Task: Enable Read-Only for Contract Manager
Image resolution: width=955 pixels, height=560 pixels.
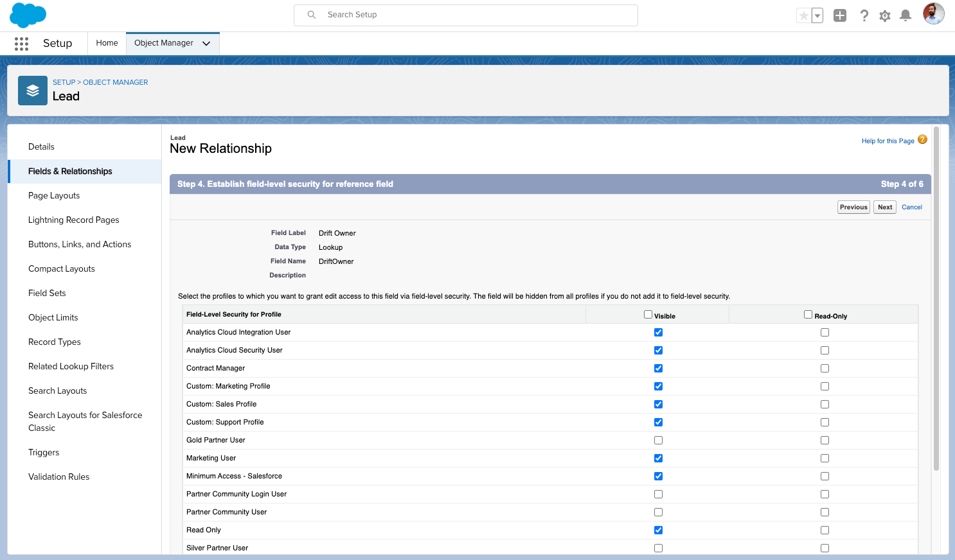Action: pos(825,369)
